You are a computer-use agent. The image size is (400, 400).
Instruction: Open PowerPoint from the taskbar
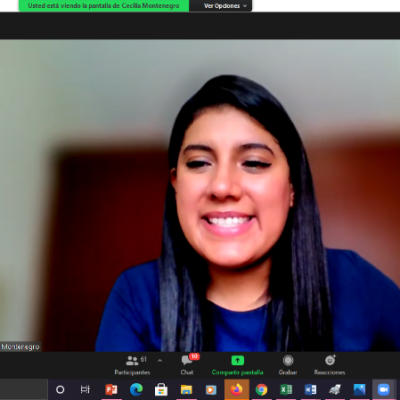point(111,389)
